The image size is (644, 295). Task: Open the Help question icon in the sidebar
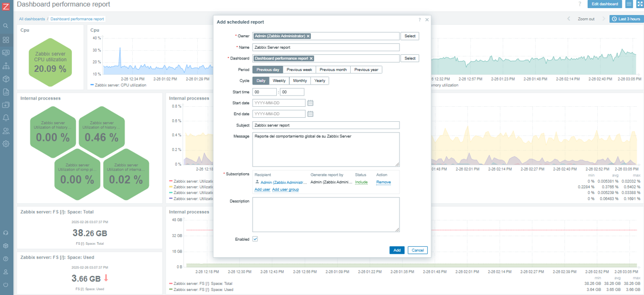click(6, 259)
